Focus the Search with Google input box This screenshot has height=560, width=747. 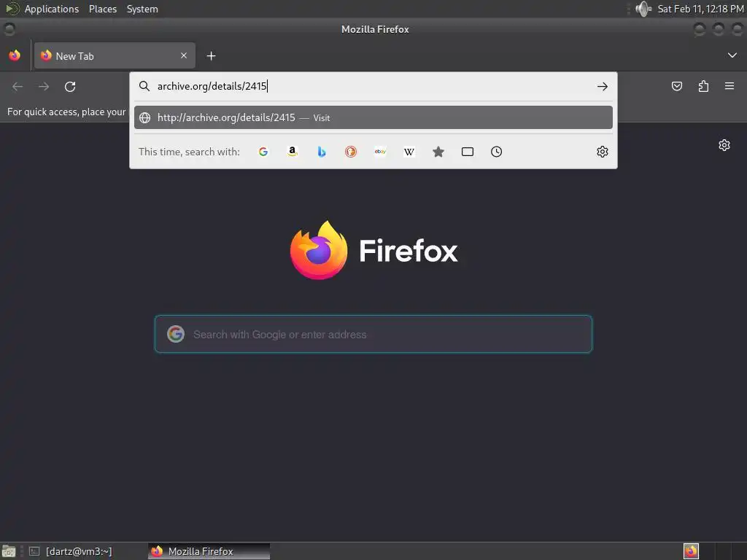coord(373,334)
